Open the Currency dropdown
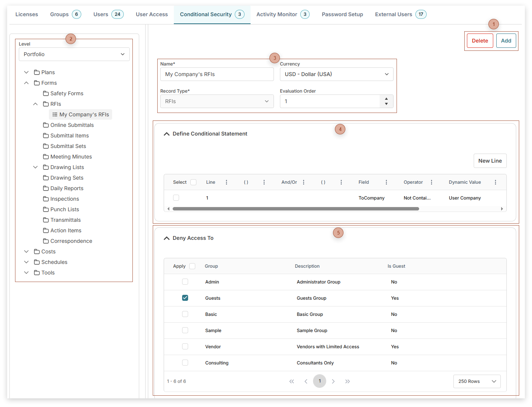Image resolution: width=532 pixels, height=407 pixels. tap(336, 74)
